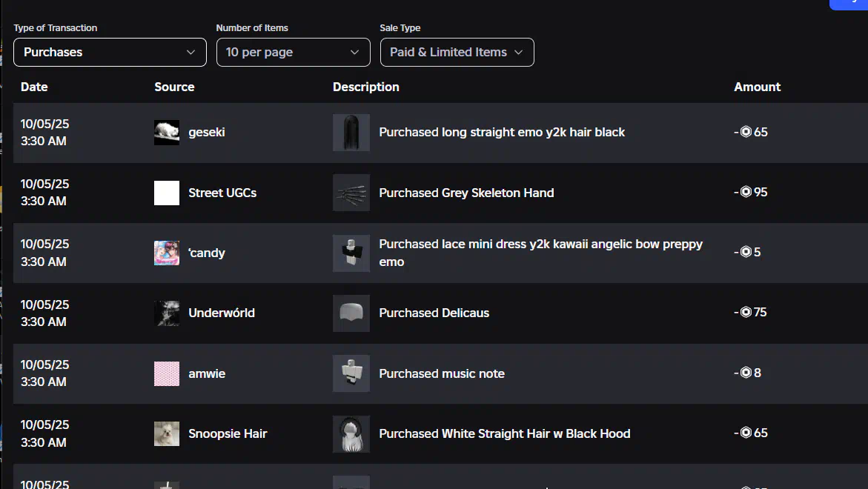Screen dimensions: 868x489
Task: Open 'candy seller avatar icon
Action: pyautogui.click(x=167, y=253)
